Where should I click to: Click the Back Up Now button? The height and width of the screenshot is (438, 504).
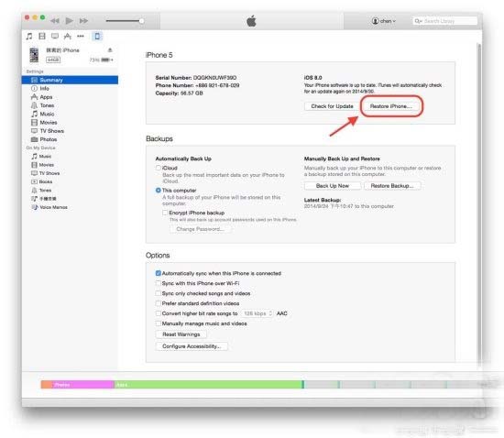(333, 186)
